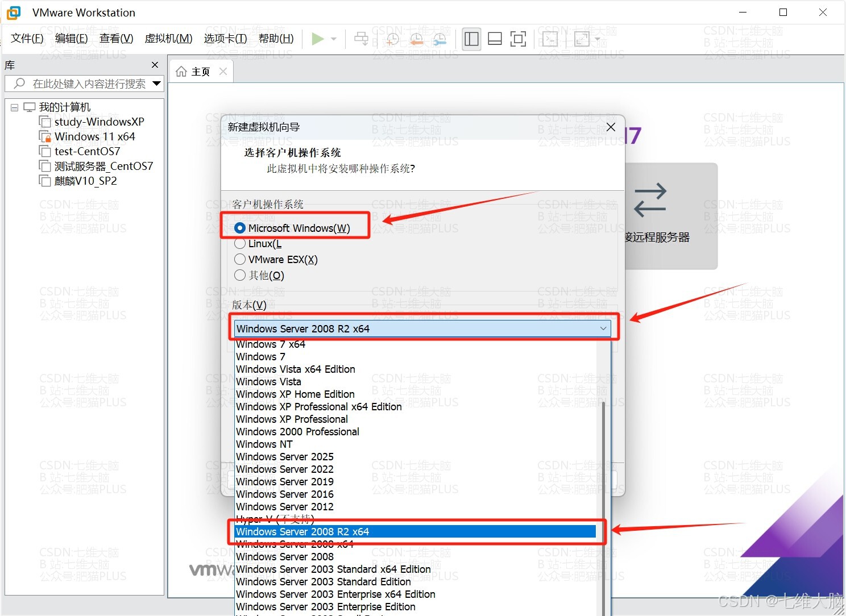Select 麒麟V10_SP2 virtual machine
846x616 pixels.
click(85, 181)
